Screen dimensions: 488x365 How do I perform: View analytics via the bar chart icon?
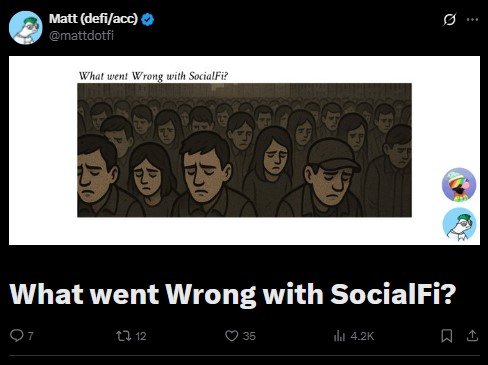click(x=339, y=336)
